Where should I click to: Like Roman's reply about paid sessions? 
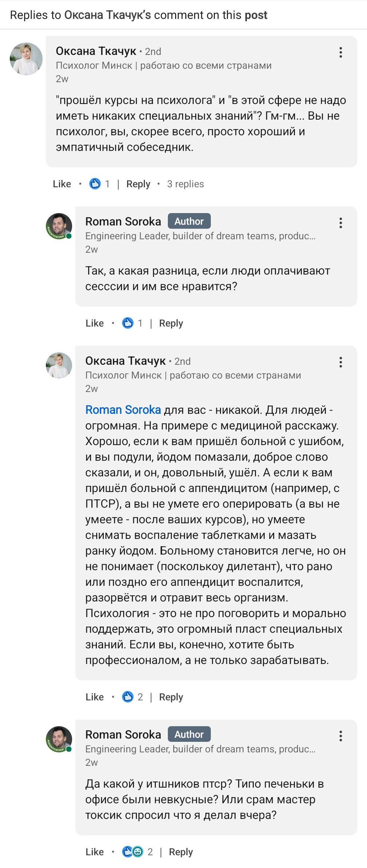click(x=95, y=323)
